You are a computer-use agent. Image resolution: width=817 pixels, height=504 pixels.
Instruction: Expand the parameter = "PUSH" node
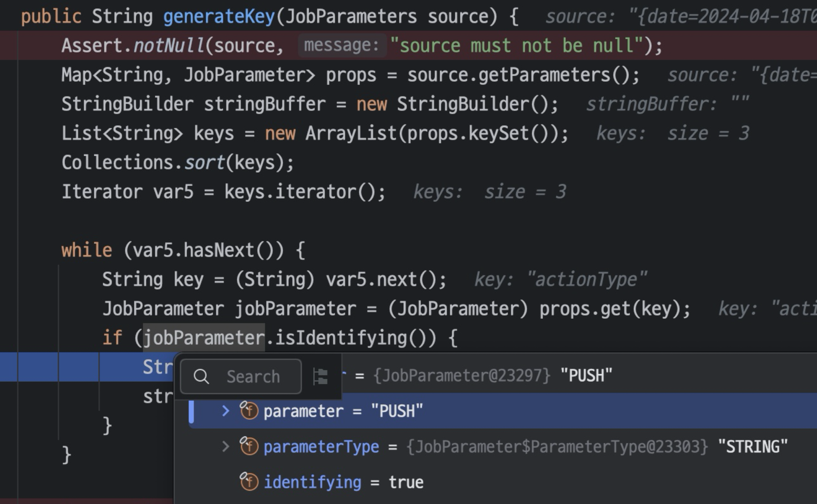226,411
